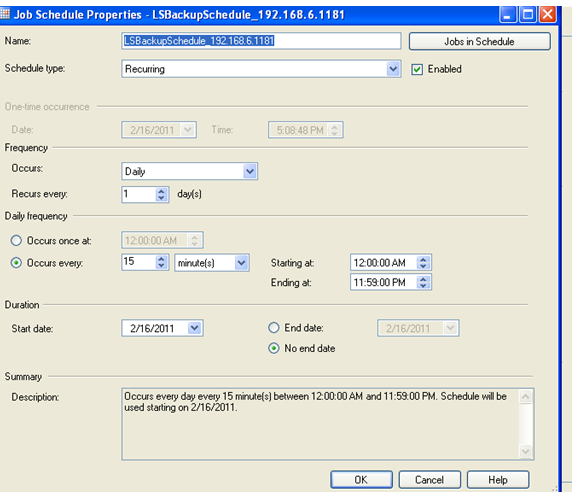Open the Start date calendar dropdown

click(194, 328)
